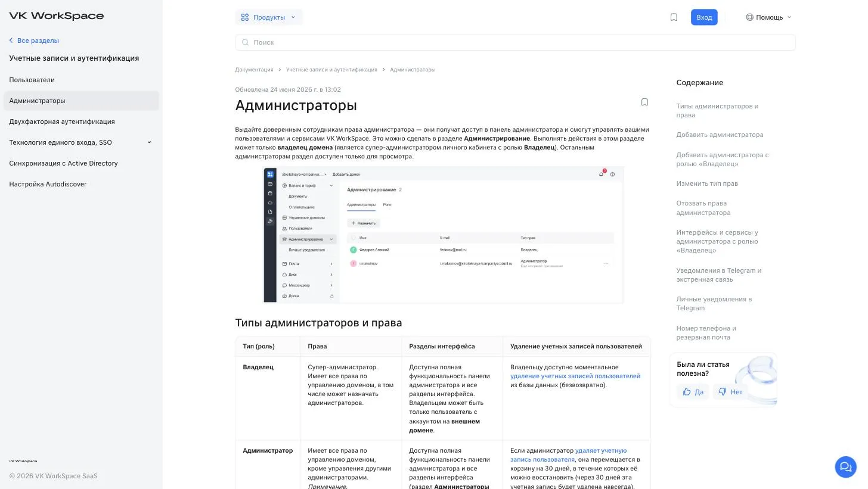868x489 pixels.
Task: Jump to Уведомления в Telegram section
Action: [718, 275]
